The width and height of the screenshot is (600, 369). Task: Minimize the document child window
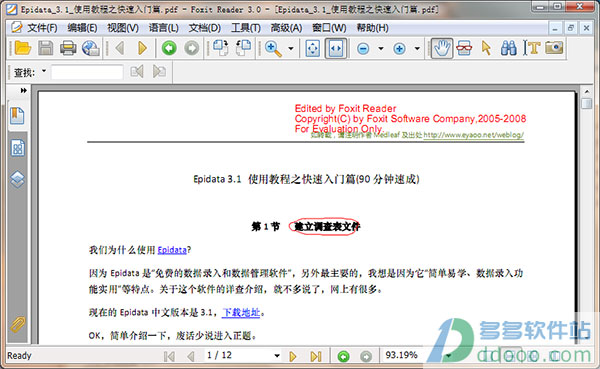tap(555, 28)
